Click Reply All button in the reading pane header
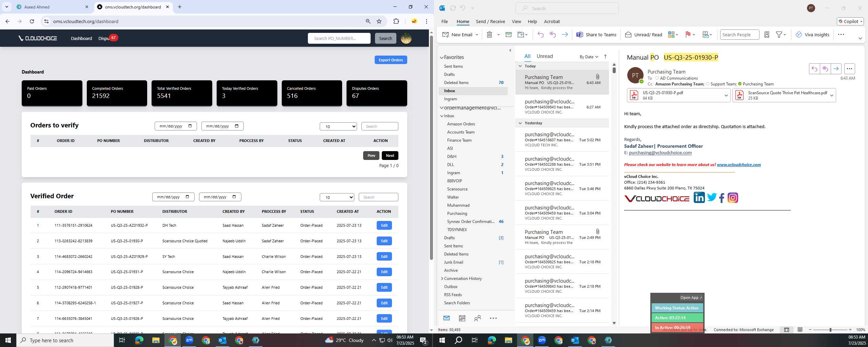 click(x=825, y=69)
